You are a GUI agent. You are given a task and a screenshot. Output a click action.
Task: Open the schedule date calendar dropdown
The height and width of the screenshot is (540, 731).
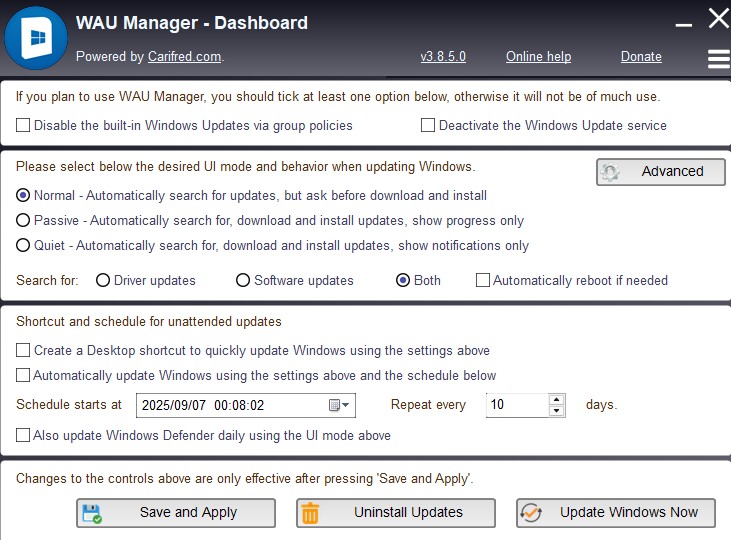tap(340, 405)
